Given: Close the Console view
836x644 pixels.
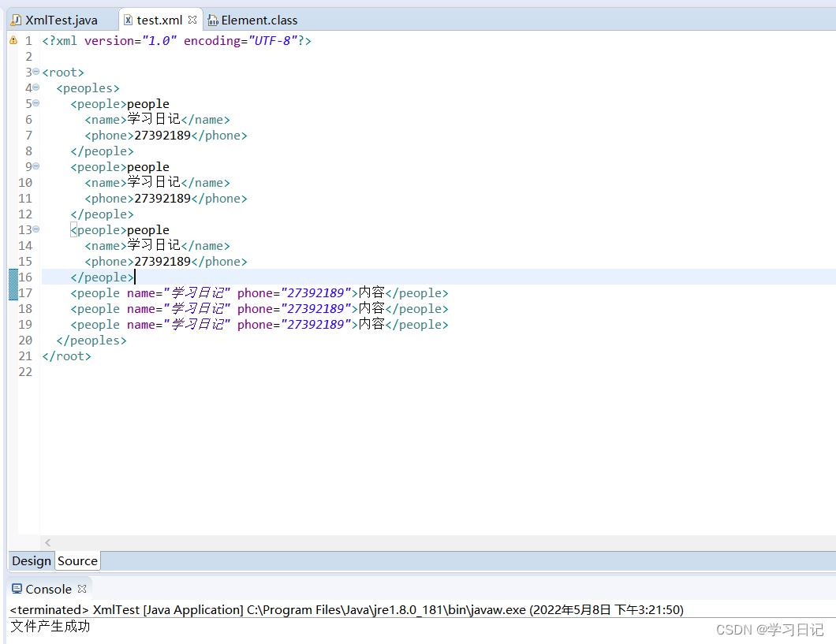Looking at the screenshot, I should (x=81, y=589).
